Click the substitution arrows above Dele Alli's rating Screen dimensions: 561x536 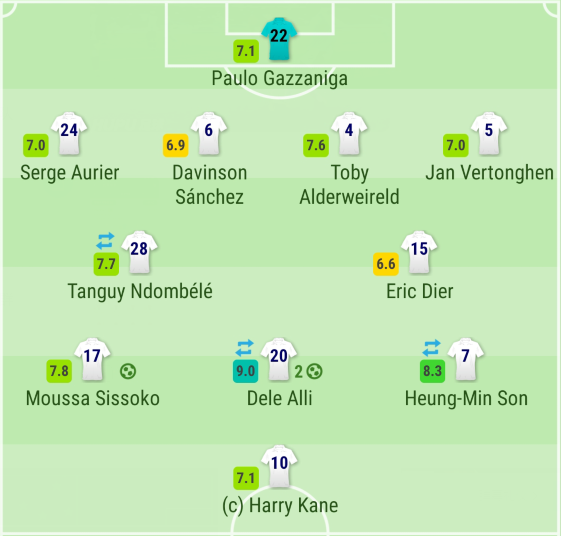tap(245, 348)
